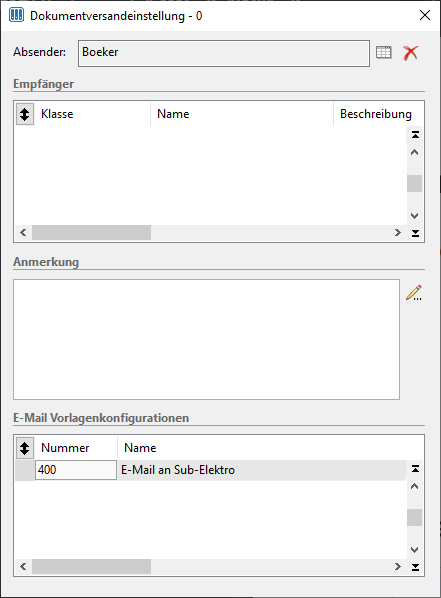Clear Absender with the red X icon

410,53
